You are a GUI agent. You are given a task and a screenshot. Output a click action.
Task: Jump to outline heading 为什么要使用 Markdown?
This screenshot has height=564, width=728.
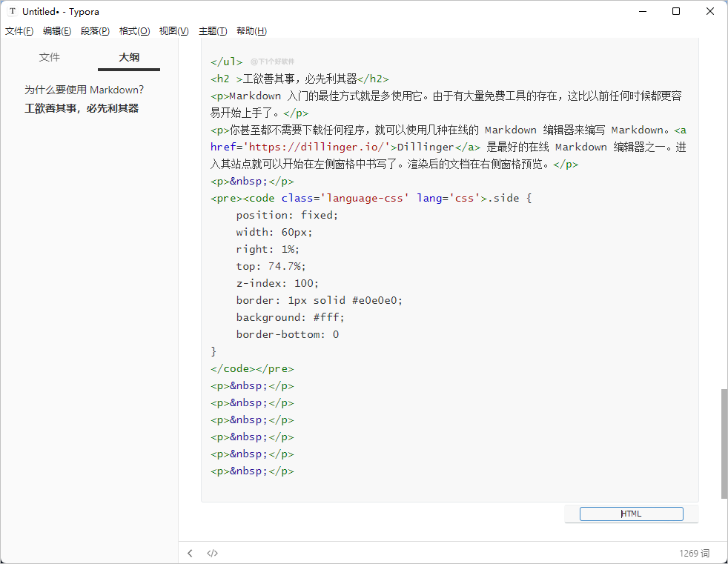84,90
